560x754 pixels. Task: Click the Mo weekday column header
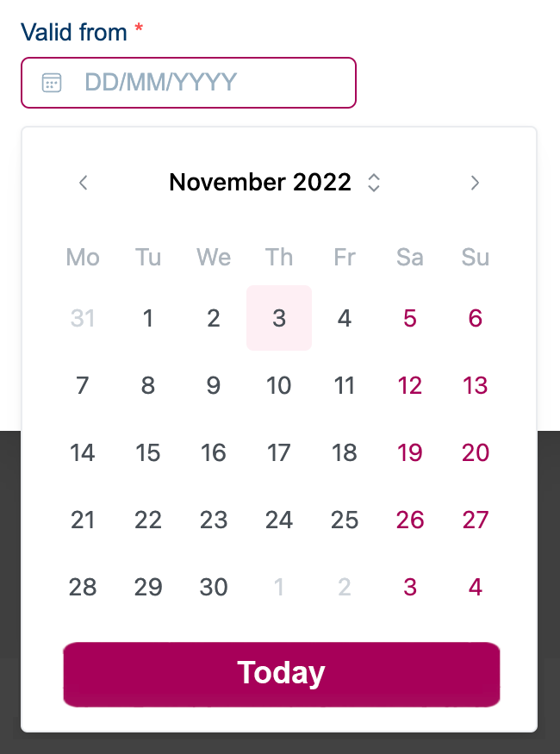(x=83, y=257)
